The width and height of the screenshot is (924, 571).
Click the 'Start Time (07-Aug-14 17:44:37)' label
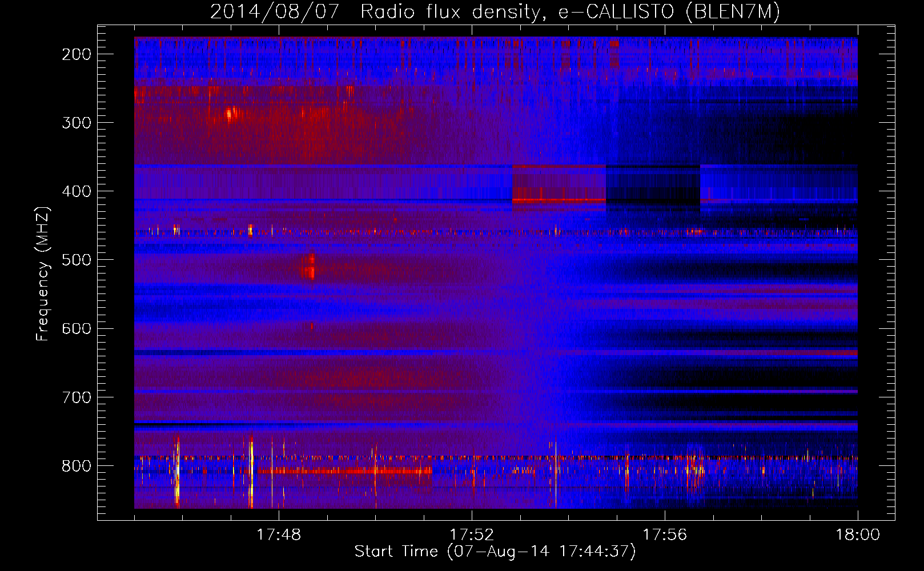(495, 552)
